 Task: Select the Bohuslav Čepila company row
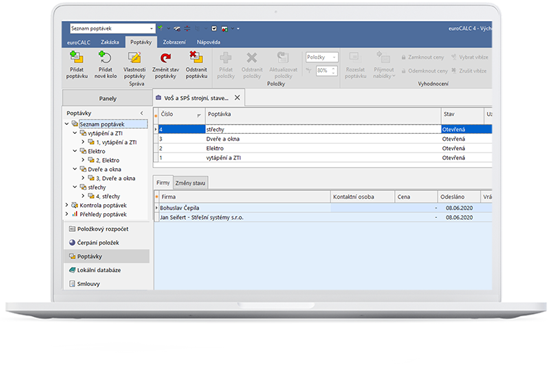pos(323,208)
